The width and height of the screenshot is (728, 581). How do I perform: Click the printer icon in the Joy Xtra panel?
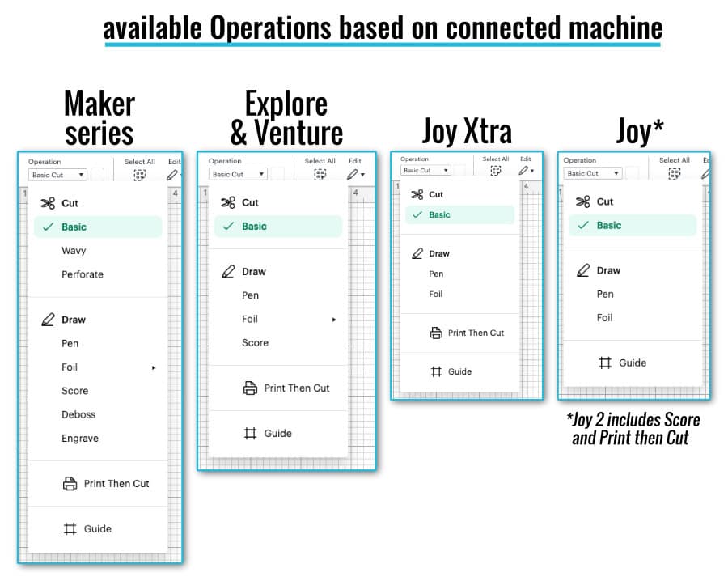[436, 333]
